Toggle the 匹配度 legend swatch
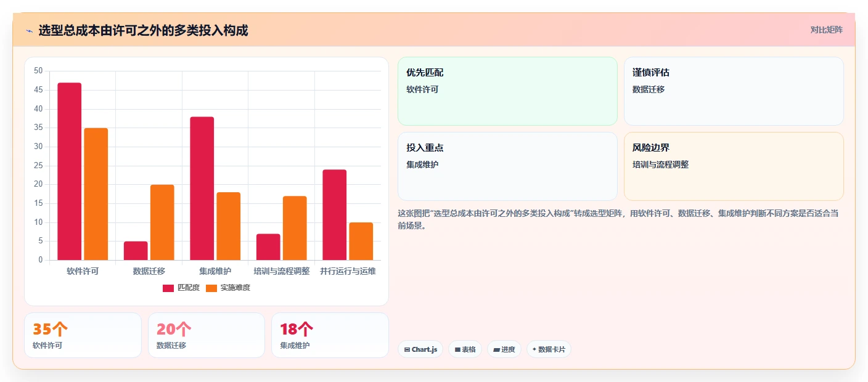868x382 pixels. click(x=168, y=288)
